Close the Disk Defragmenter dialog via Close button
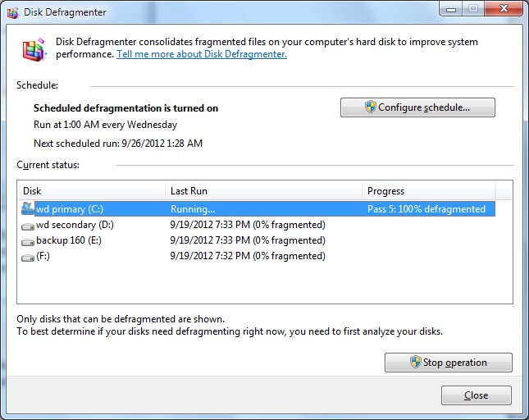 [x=477, y=395]
